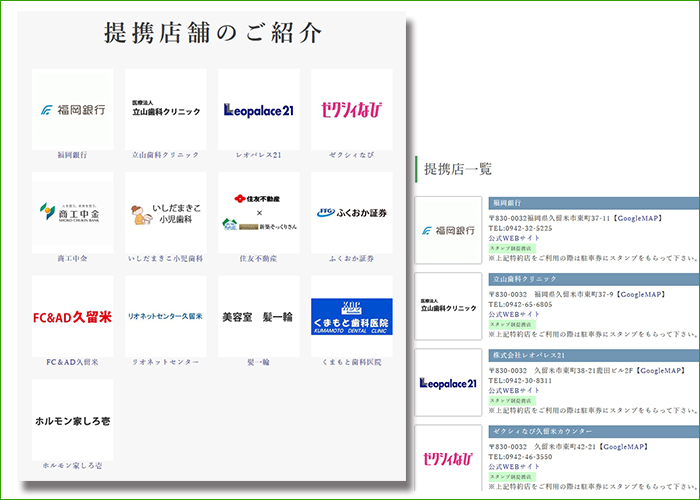
Task: Open GoogleMAP link for 福岡銀行
Action: click(x=638, y=218)
